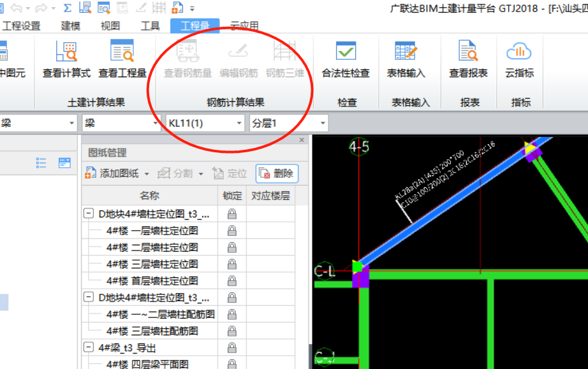This screenshot has height=369, width=588.
Task: Close the 图纸管理 panel
Action: pyautogui.click(x=302, y=140)
